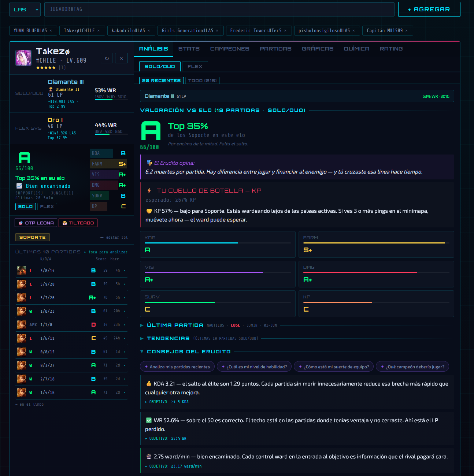Click the lightning bottleneck icon
The image size is (474, 476).
[149, 191]
